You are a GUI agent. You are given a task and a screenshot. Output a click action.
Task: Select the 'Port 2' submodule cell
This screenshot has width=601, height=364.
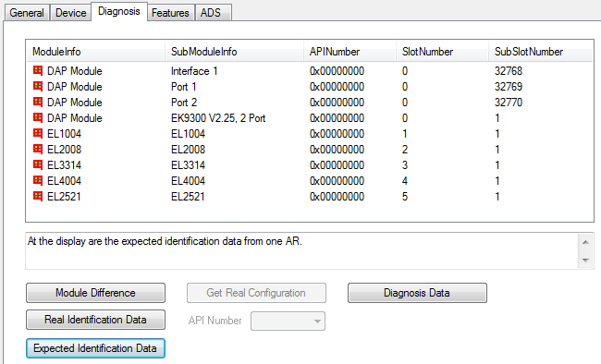point(184,103)
